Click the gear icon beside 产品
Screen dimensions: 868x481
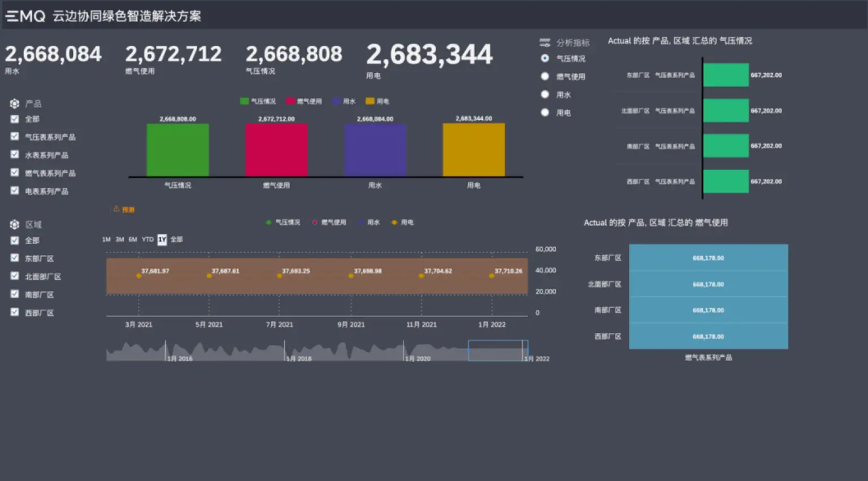point(15,103)
